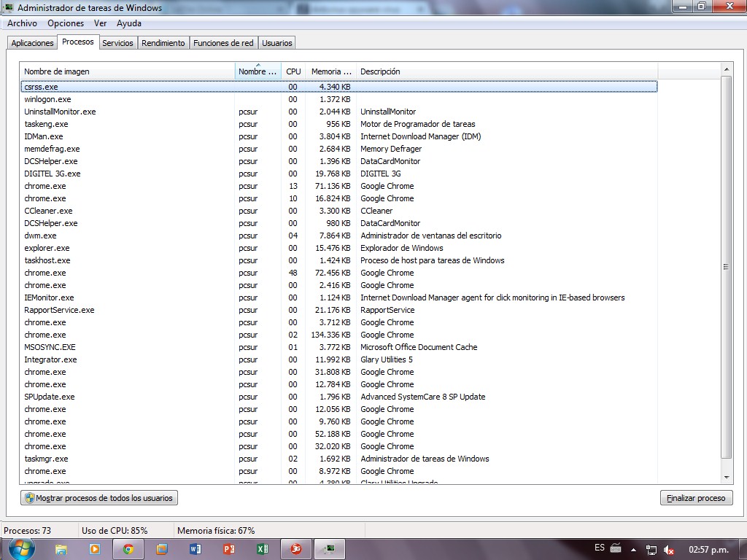Switch to the DIGITEL 3G taskbar app
Viewport: 747px width, 560px height.
coord(296,550)
